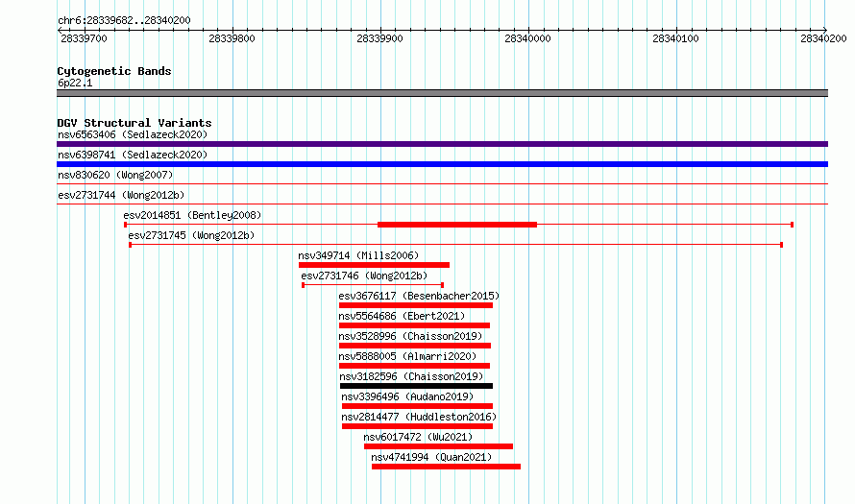
Task: Click the esv2731745 (Wong2012b) label
Action: [x=191, y=235]
